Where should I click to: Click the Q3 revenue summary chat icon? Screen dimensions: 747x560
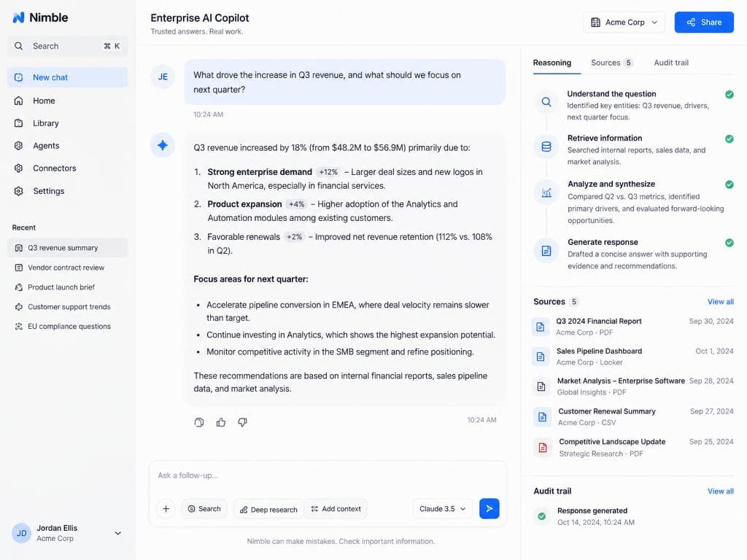pyautogui.click(x=18, y=248)
